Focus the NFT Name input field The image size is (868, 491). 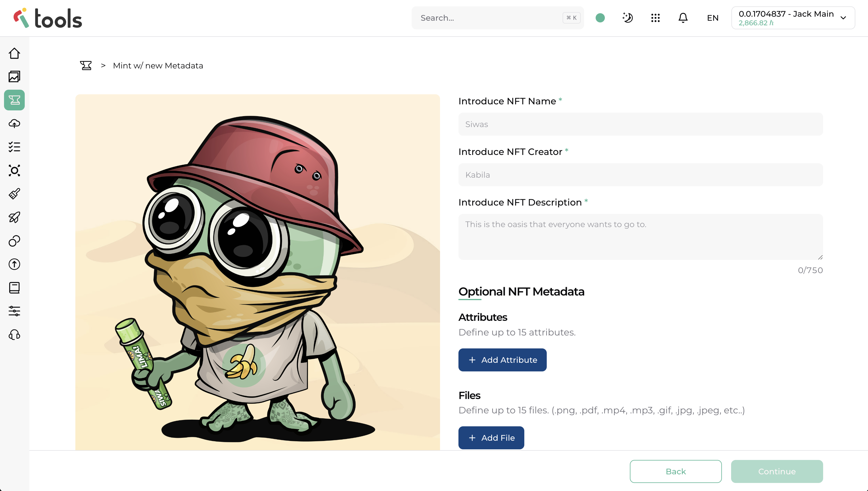(640, 124)
